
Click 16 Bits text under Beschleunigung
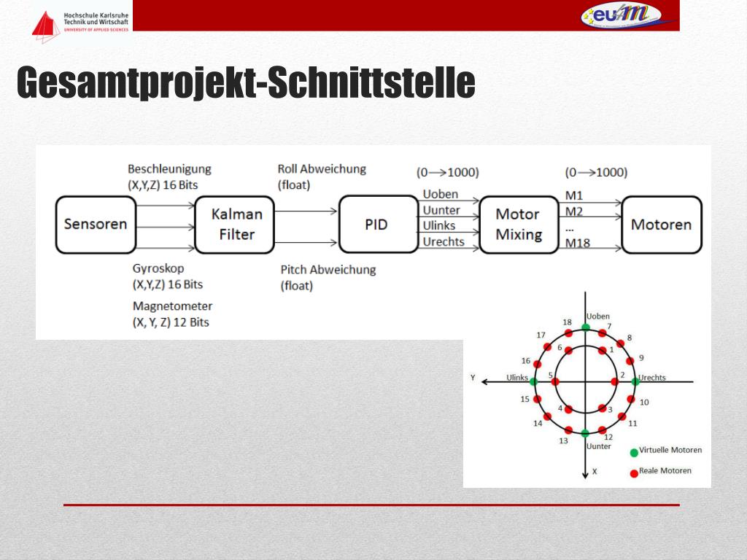[x=180, y=185]
